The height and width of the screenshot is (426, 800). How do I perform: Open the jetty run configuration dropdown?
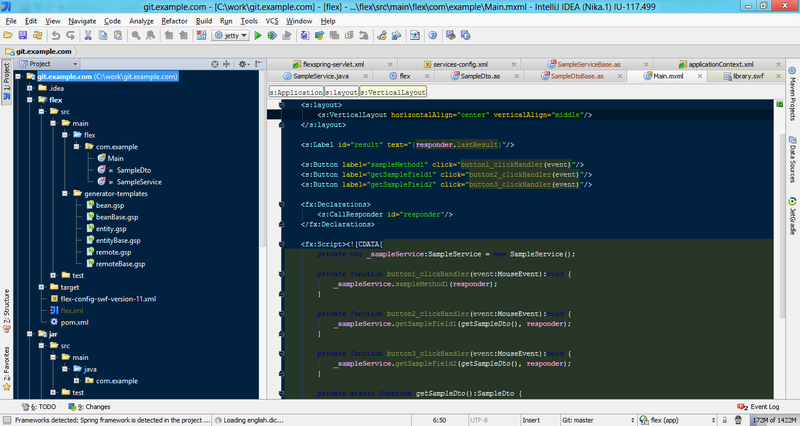click(231, 35)
